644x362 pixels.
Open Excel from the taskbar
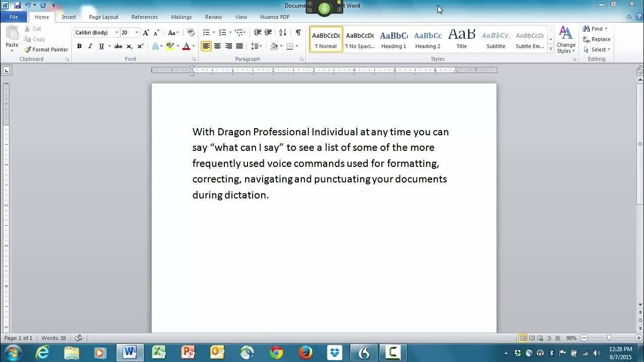159,353
